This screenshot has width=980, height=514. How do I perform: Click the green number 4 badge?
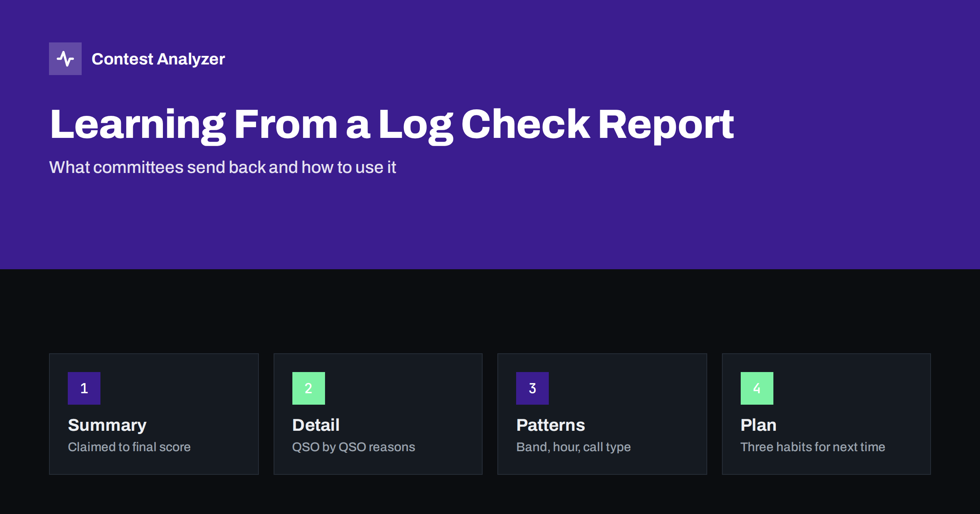[x=757, y=388]
